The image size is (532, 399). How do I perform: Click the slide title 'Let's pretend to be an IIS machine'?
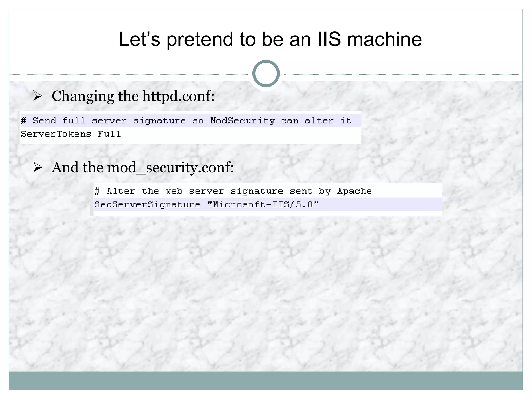(270, 39)
